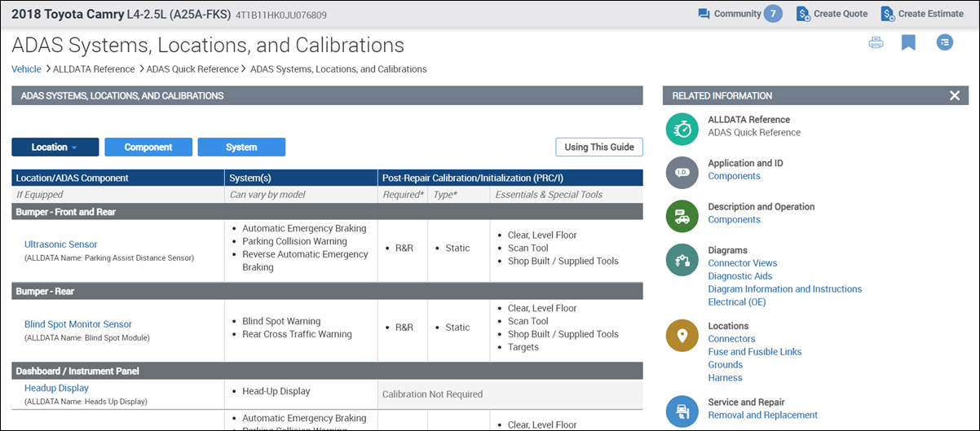Open the Electrical (OE) link
The height and width of the screenshot is (431, 980).
pyautogui.click(x=737, y=302)
